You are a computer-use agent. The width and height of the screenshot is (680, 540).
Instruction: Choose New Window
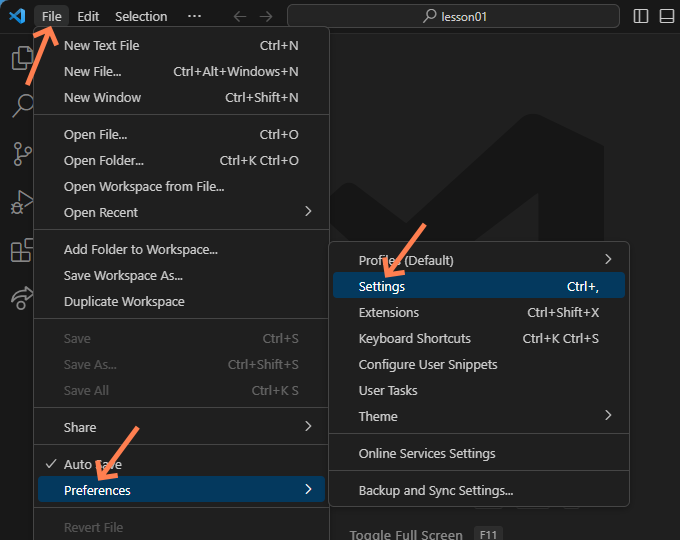[181, 98]
